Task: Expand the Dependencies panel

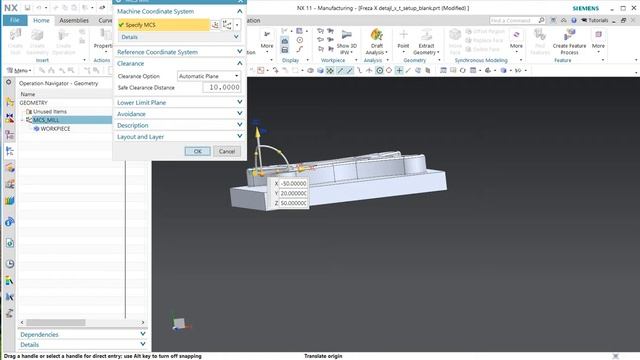Action: tap(82, 334)
